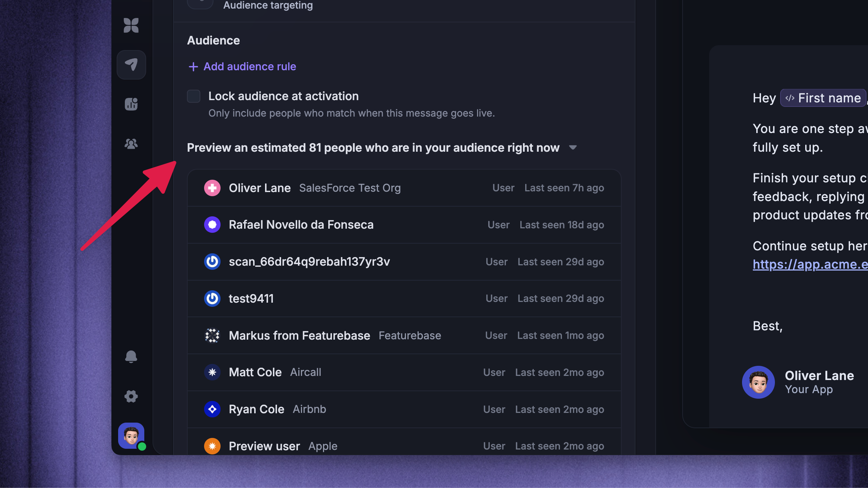This screenshot has height=488, width=868.
Task: Select the paper plane outreach icon
Action: pos(131,65)
